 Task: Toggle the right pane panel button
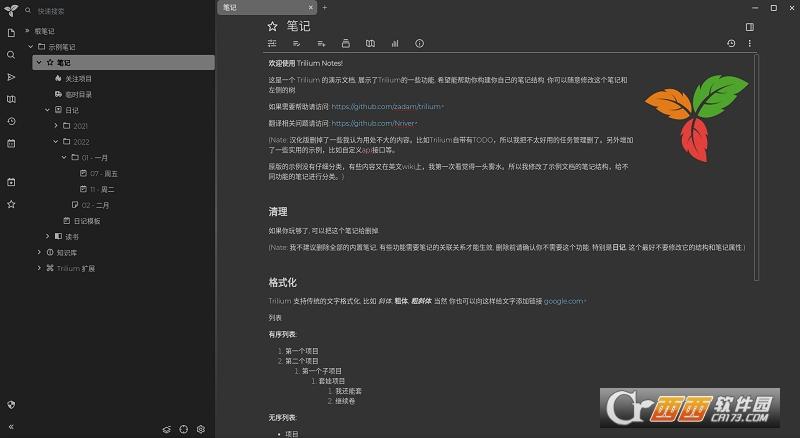749,27
